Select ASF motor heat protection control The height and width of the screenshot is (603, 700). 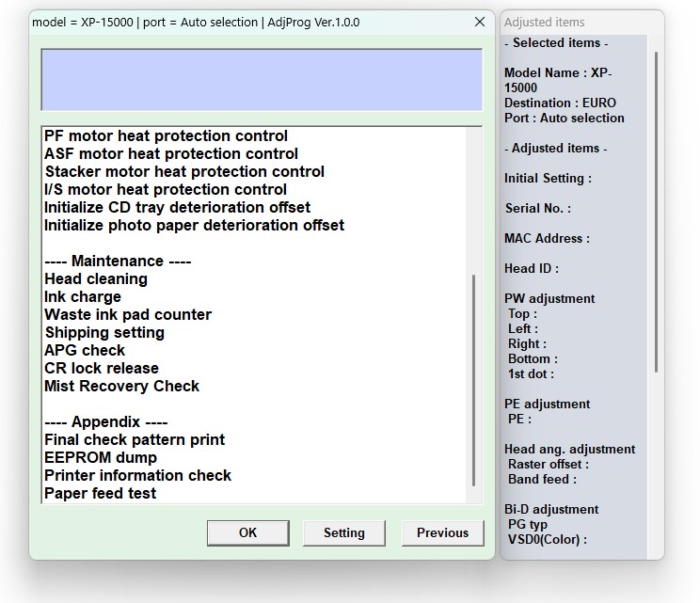(x=171, y=153)
